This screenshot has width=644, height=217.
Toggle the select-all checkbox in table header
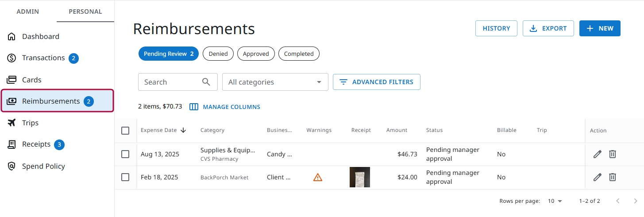(125, 131)
